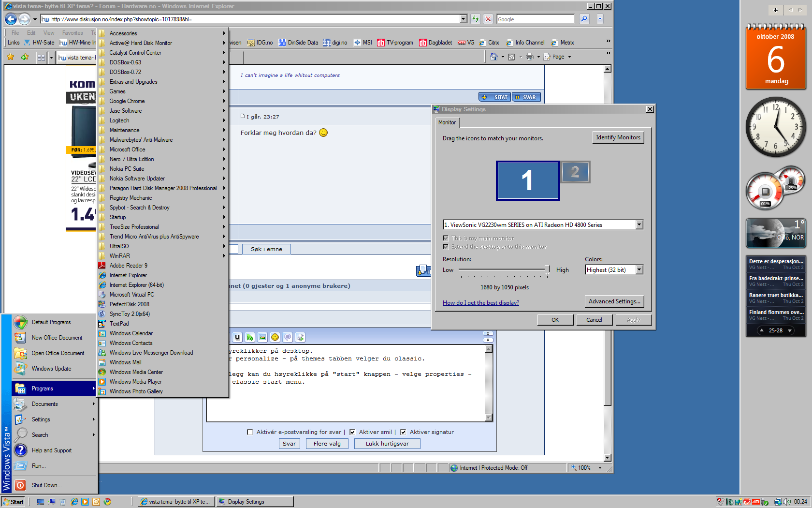Screen dimensions: 812x508
Task: Launch Windows Media Player from quick launch
Action: coord(85,502)
